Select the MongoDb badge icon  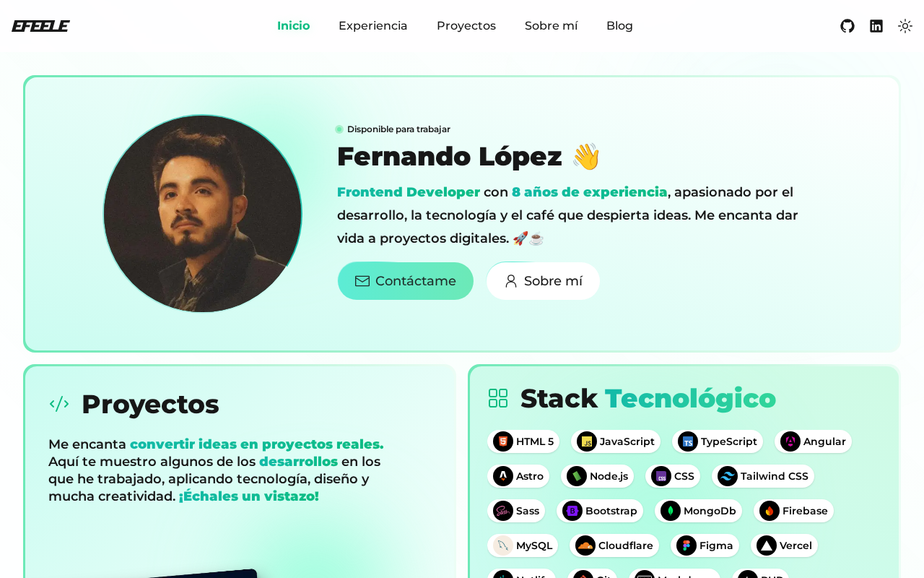671,511
